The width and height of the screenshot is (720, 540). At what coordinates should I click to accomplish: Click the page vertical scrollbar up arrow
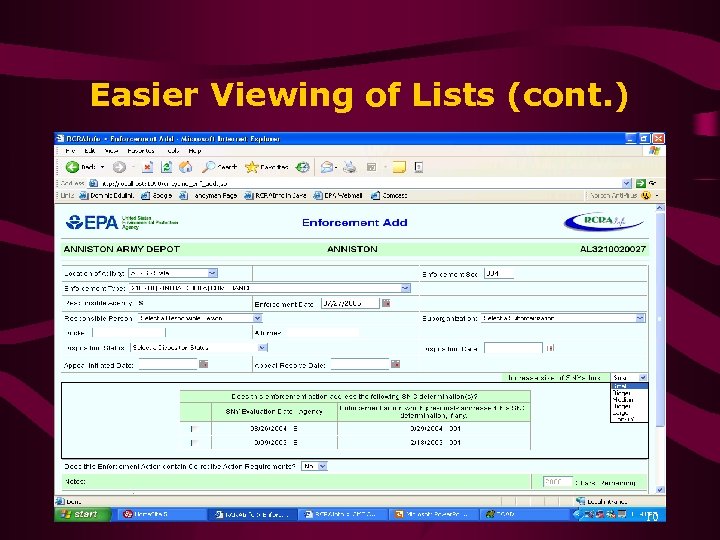click(660, 208)
